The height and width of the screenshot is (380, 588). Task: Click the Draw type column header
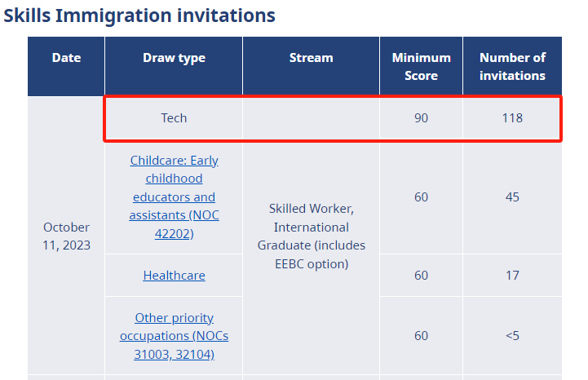[174, 58]
